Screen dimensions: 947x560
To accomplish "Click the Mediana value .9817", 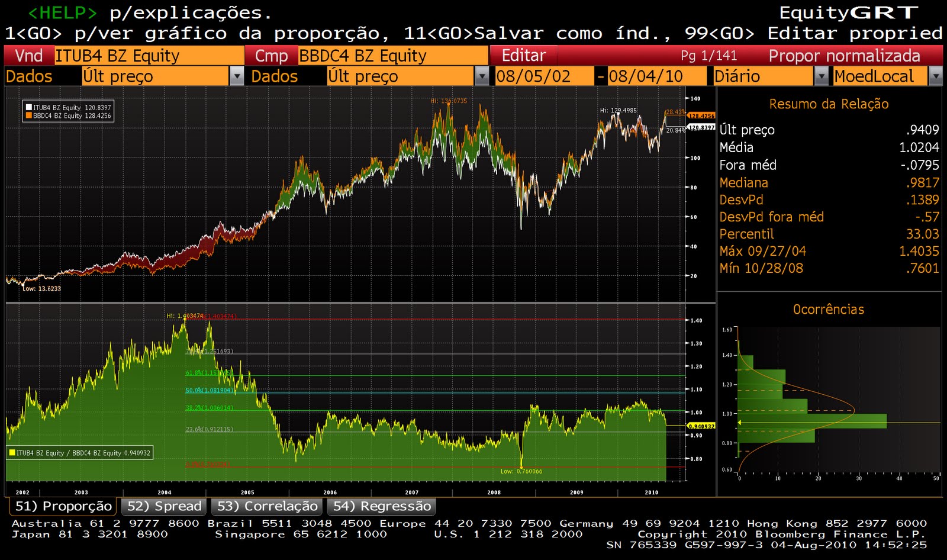I will [922, 183].
